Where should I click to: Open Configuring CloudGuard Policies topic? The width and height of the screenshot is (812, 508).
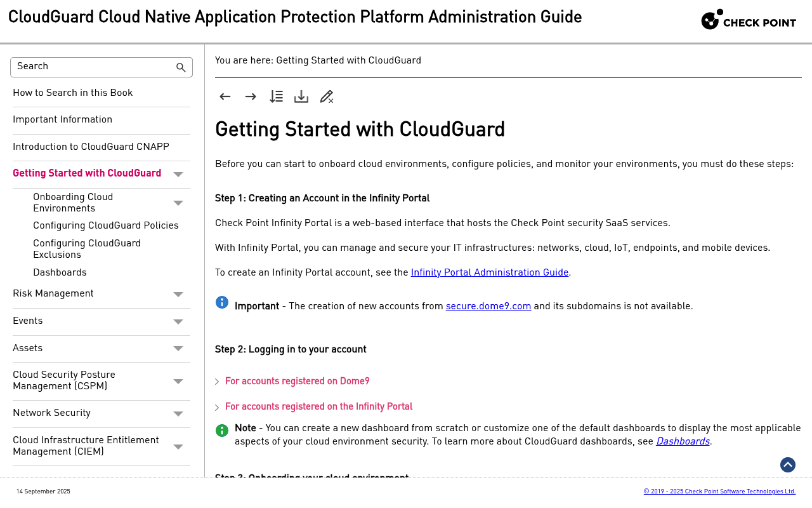tap(106, 226)
